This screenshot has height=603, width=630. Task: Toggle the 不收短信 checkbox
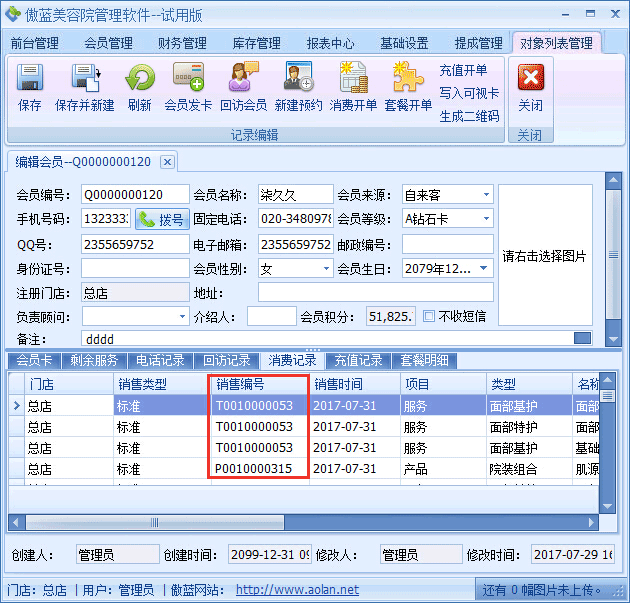point(429,316)
